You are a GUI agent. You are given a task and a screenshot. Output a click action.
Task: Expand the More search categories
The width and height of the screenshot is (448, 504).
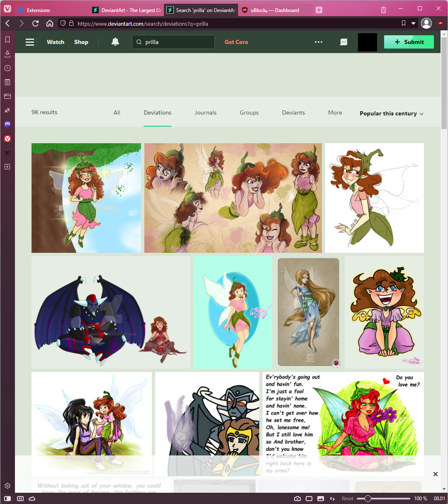pos(335,113)
